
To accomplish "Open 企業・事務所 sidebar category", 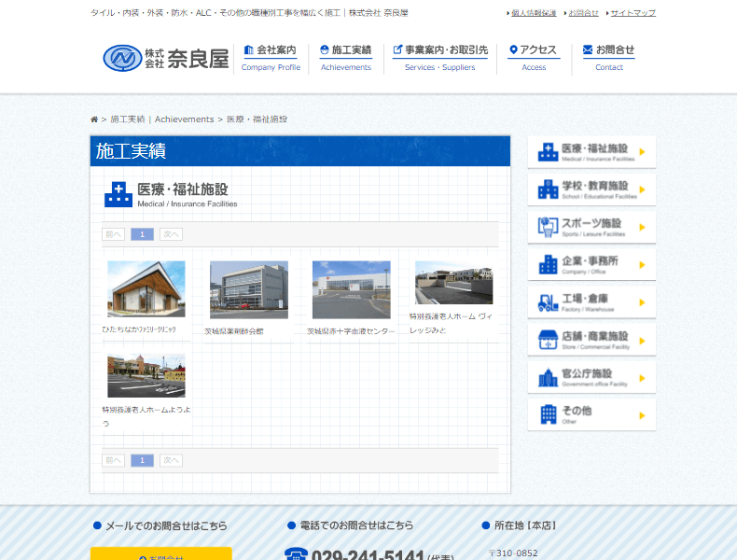I will pyautogui.click(x=591, y=265).
